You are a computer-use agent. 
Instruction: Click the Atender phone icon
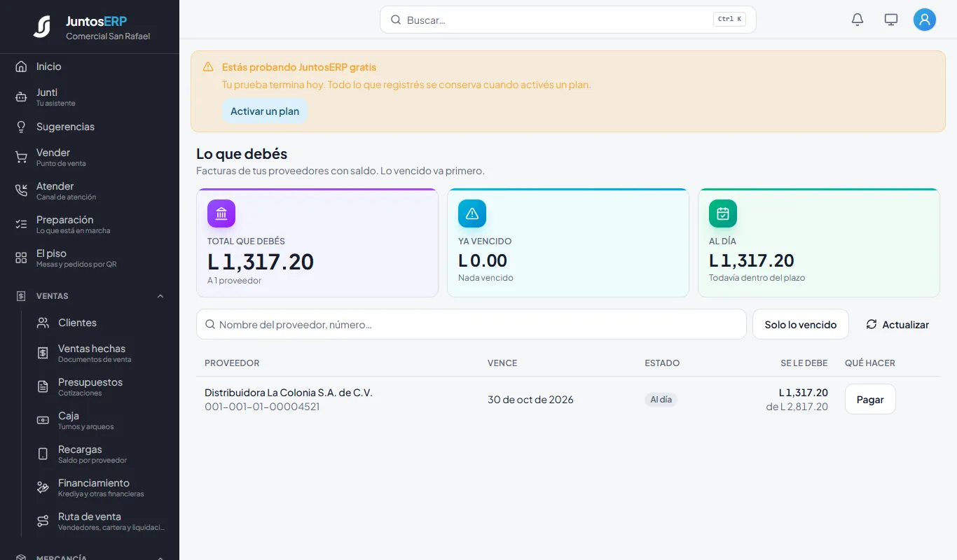point(21,191)
